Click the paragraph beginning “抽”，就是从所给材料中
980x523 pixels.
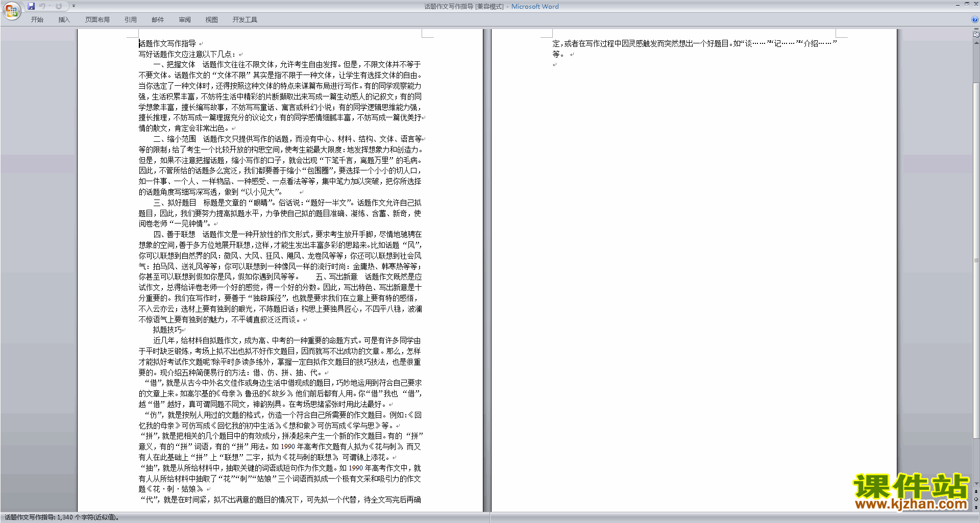[280, 479]
